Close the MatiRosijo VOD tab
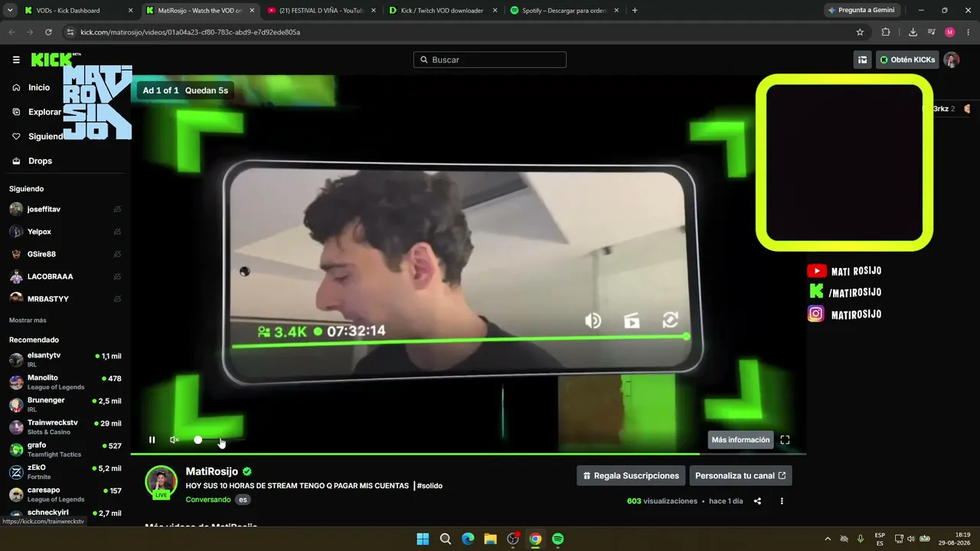Viewport: 980px width, 551px height. (x=252, y=11)
